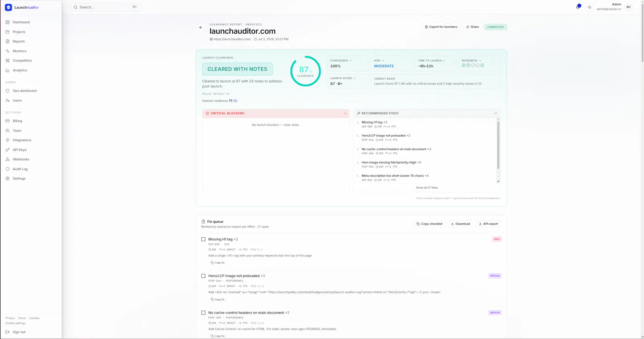Click the Users icon in sidebar

[8, 100]
